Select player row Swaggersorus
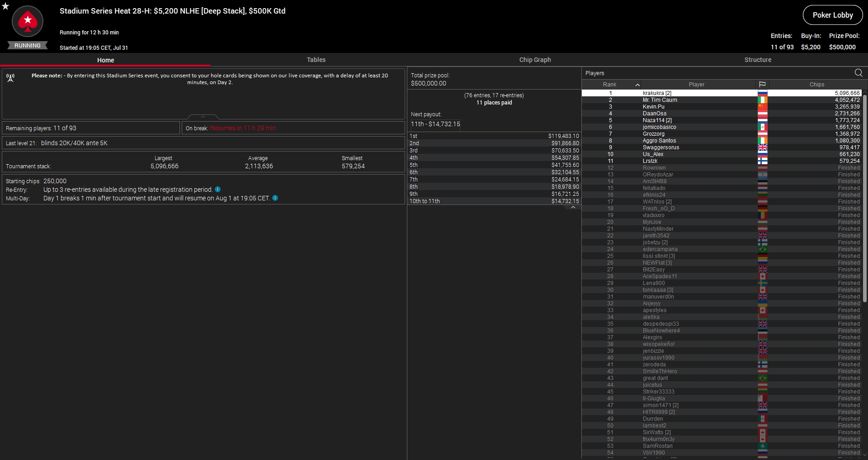This screenshot has width=868, height=460. click(x=722, y=147)
